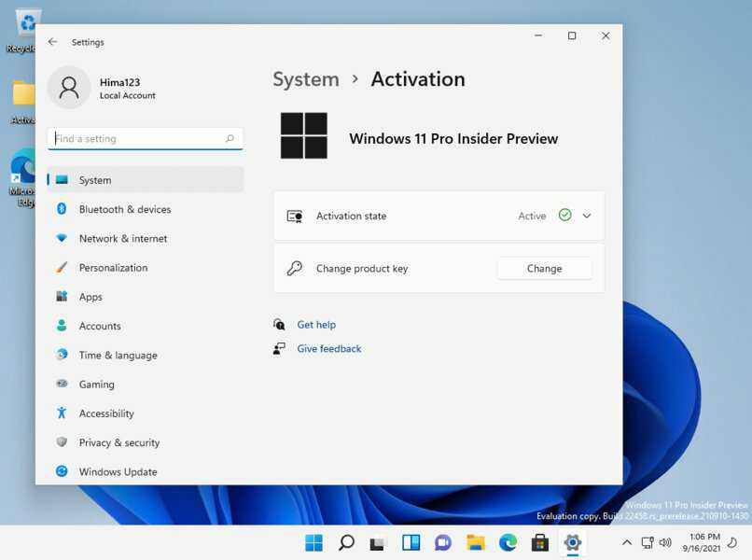Click the key icon beside Change product key
This screenshot has height=560, width=752.
(295, 268)
